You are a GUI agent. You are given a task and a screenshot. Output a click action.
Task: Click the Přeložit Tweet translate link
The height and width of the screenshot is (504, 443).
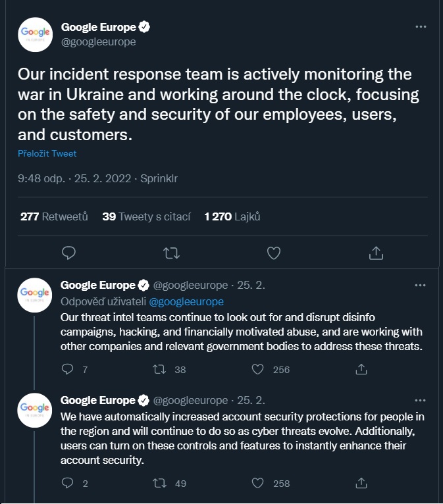(47, 153)
